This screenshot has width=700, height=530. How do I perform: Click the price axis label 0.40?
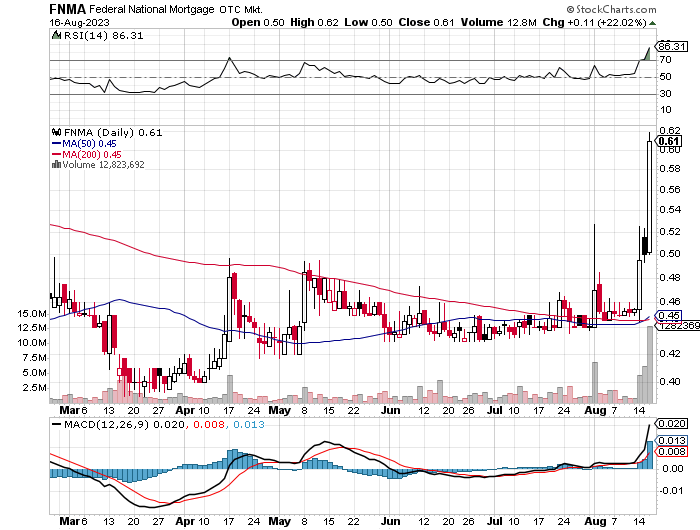pyautogui.click(x=670, y=381)
